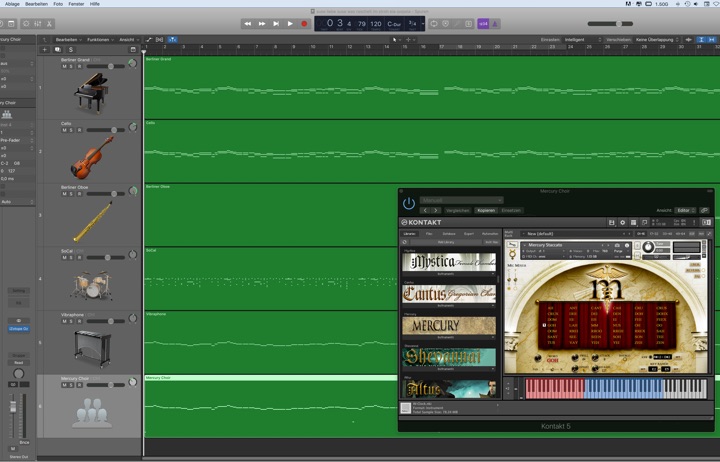Image resolution: width=720 pixels, height=462 pixels.
Task: Click the Berliner Grand piano icon
Action: click(91, 93)
